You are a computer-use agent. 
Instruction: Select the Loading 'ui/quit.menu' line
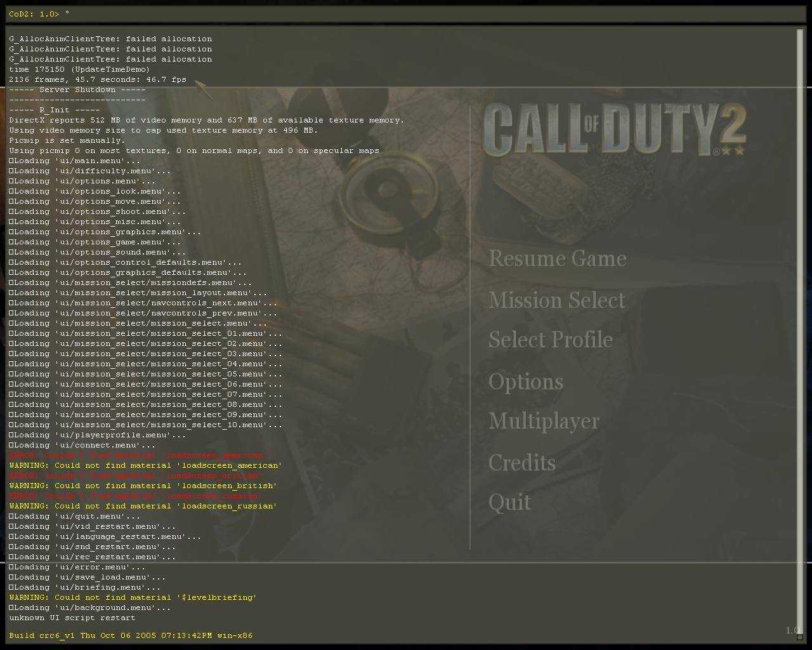coord(75,516)
